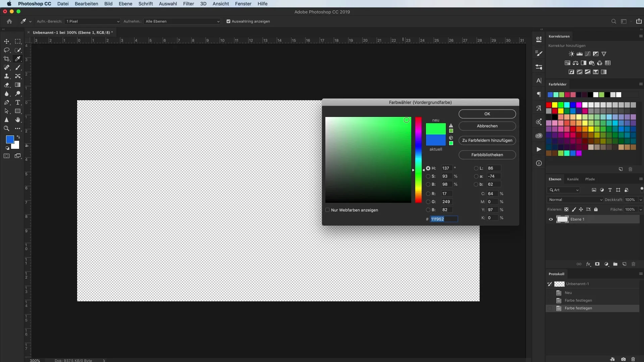The width and height of the screenshot is (644, 362).
Task: Select the Pen tool
Action: [x=7, y=102]
